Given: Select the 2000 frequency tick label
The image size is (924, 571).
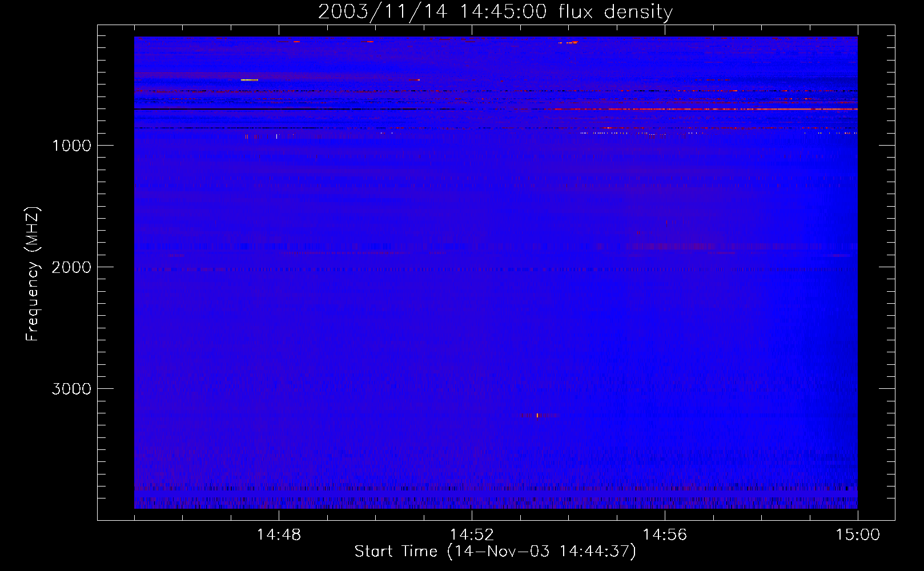Looking at the screenshot, I should click(71, 267).
